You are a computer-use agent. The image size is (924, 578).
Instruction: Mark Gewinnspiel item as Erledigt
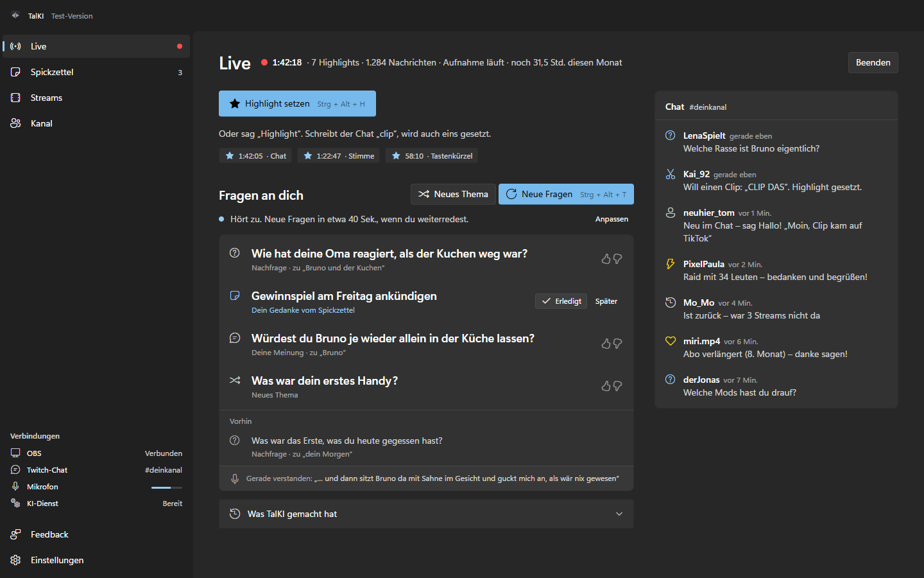[x=561, y=301]
